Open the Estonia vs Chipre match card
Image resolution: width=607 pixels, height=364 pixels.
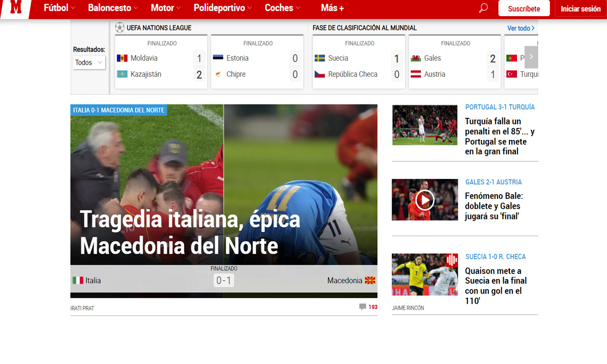(257, 62)
